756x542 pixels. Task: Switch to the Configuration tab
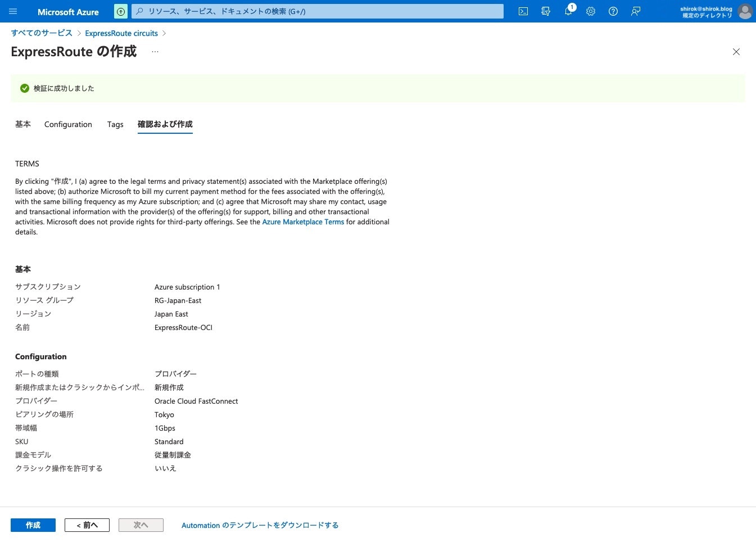68,124
